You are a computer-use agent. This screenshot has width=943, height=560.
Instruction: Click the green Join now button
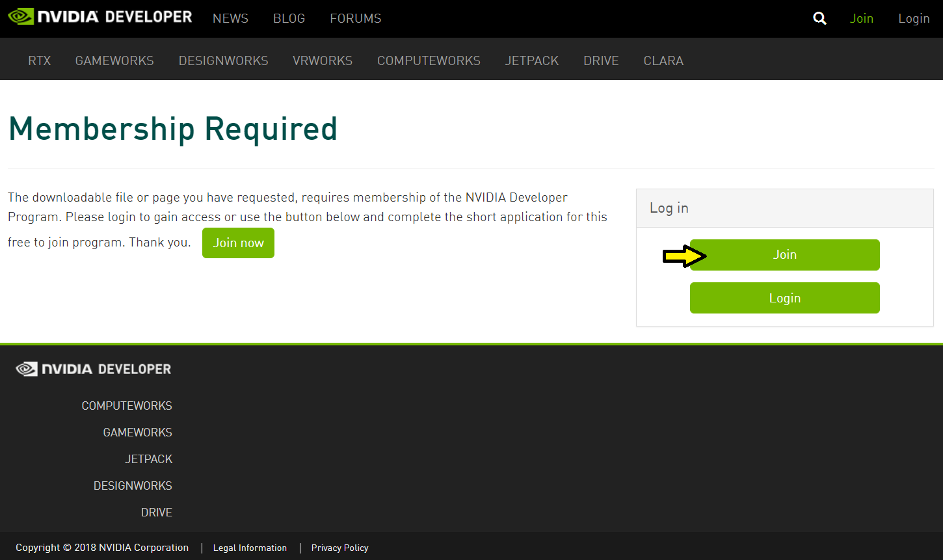(238, 243)
